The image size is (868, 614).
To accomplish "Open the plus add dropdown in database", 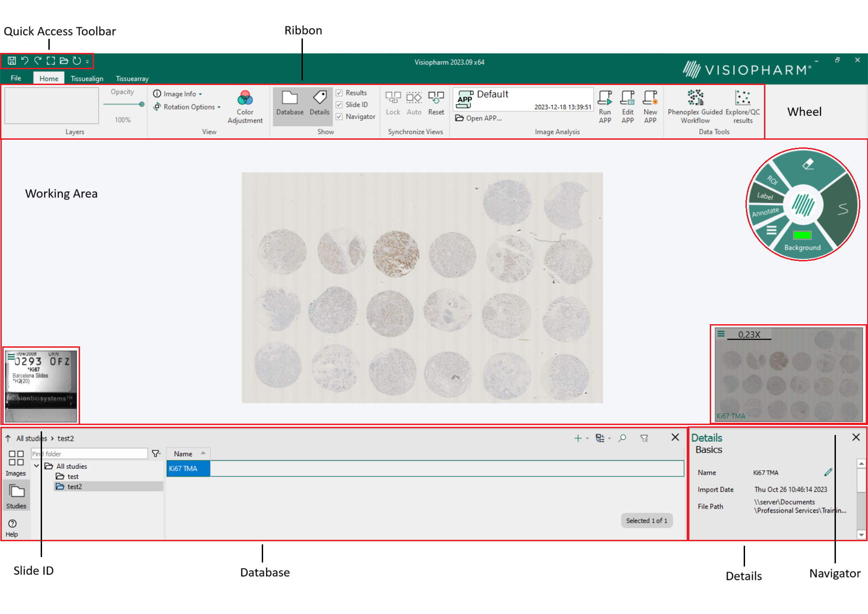I will pyautogui.click(x=581, y=438).
